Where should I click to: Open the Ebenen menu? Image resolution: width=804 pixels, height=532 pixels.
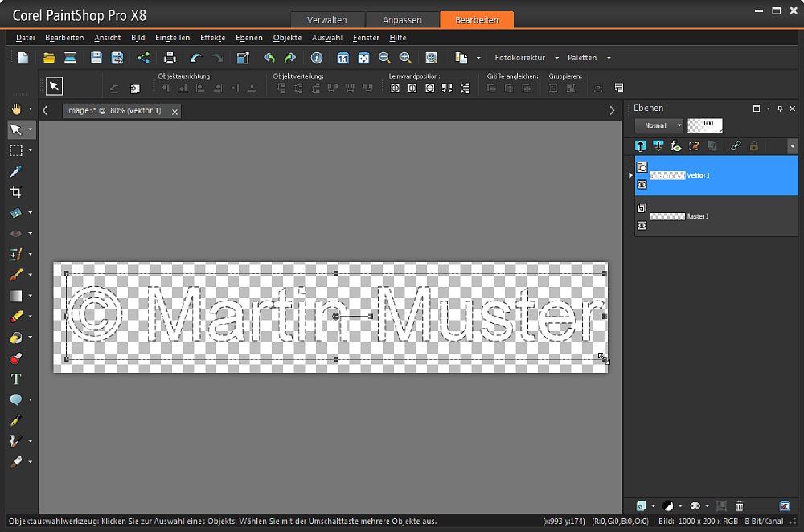(248, 38)
